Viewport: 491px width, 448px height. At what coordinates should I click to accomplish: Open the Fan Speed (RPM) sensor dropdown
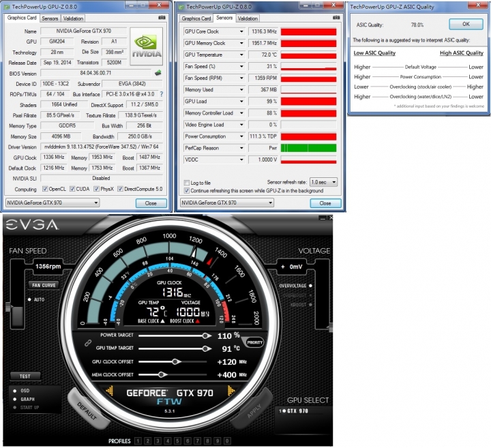coord(241,78)
